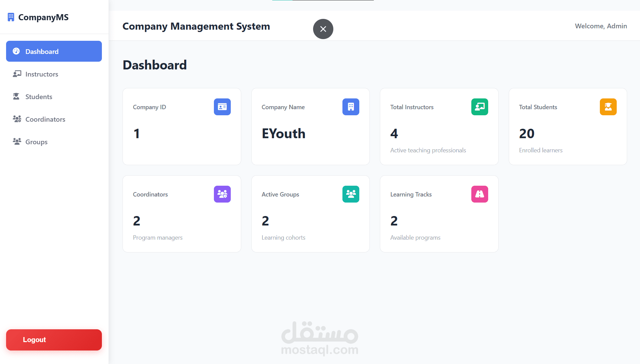
Task: Click the Learning Tracks label
Action: point(411,194)
